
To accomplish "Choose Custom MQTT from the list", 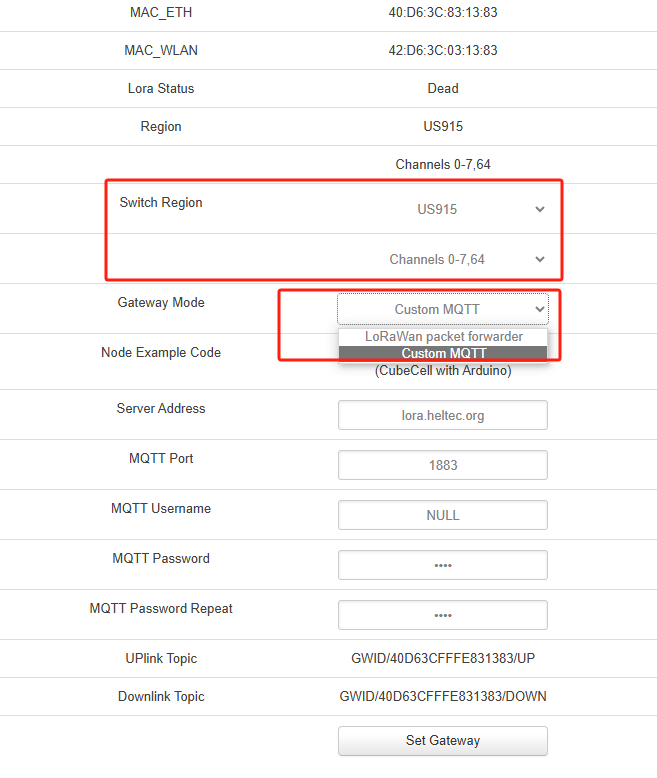I will [443, 353].
